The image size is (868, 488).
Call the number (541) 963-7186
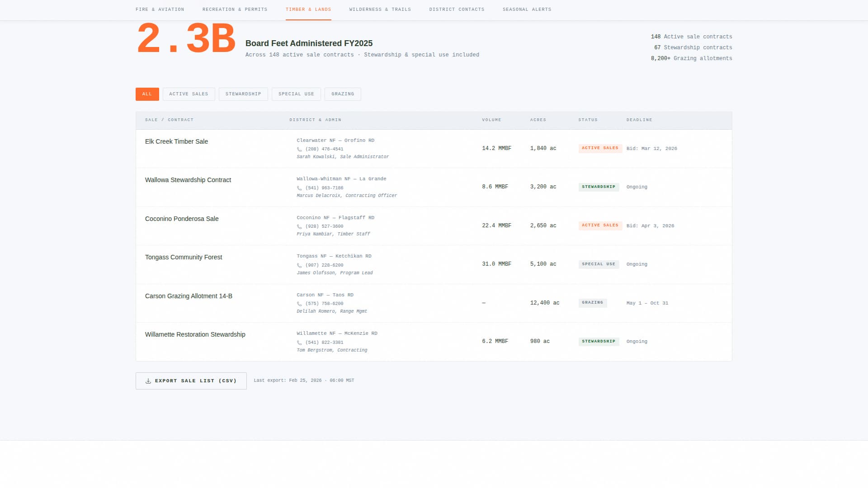324,188
